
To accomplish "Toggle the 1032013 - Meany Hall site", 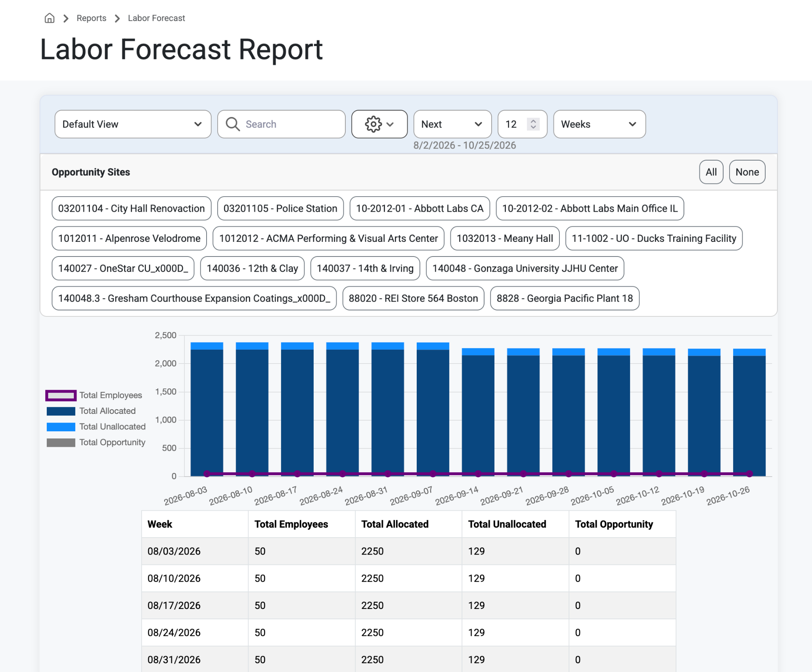I will (505, 238).
